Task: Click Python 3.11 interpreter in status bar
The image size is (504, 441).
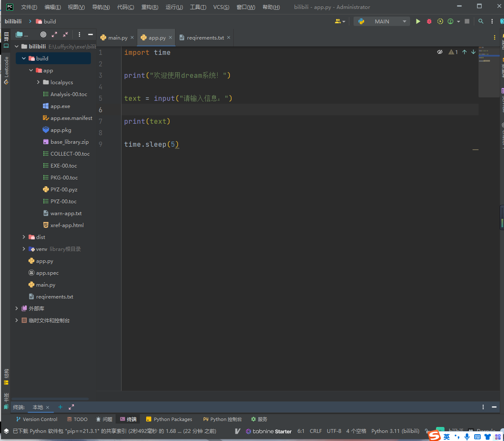Action: coord(395,431)
